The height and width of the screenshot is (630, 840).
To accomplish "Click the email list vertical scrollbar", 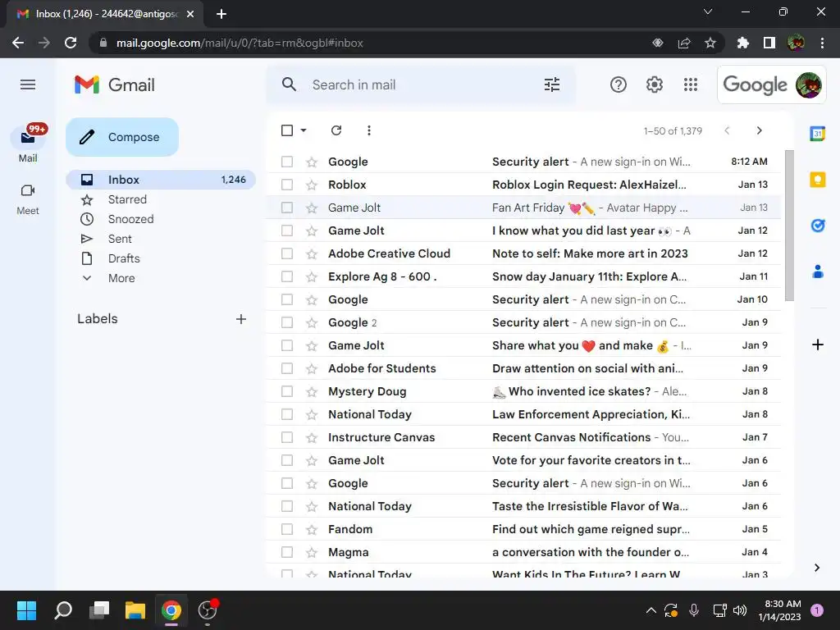I will click(x=789, y=226).
